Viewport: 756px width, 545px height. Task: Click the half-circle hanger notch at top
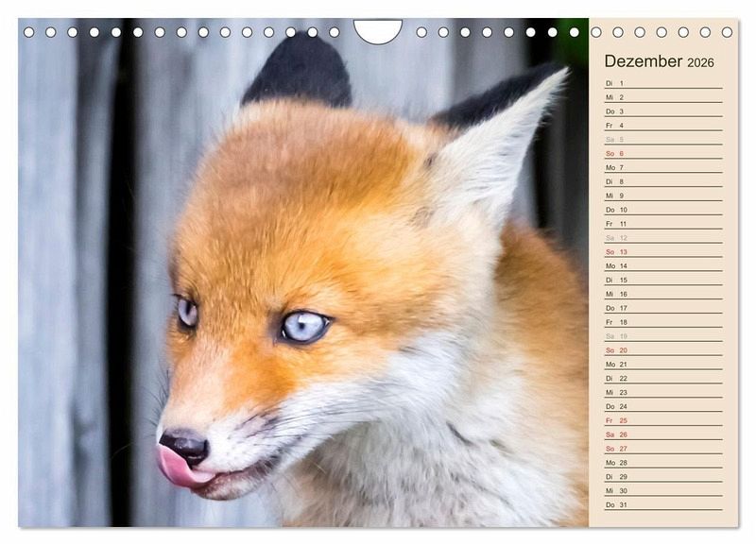click(x=377, y=30)
